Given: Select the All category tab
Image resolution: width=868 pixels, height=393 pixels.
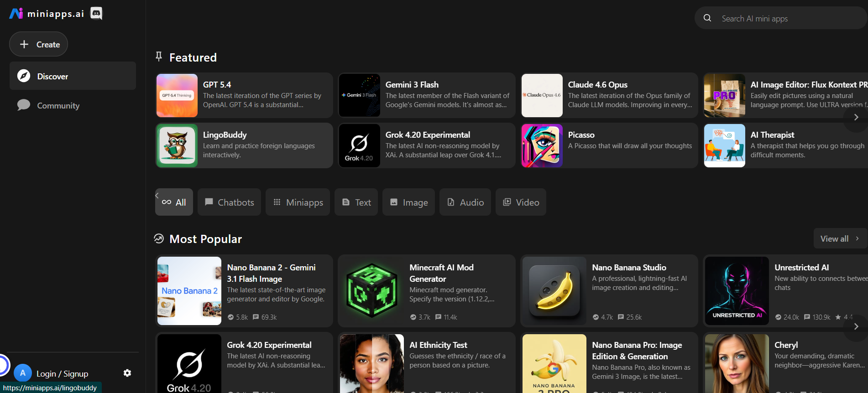Looking at the screenshot, I should (x=174, y=202).
